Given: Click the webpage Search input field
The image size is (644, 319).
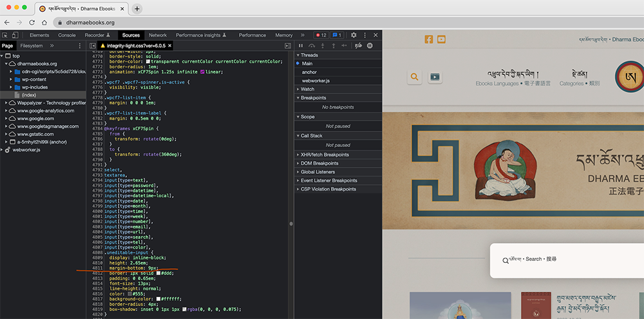Looking at the screenshot, I should (x=567, y=260).
